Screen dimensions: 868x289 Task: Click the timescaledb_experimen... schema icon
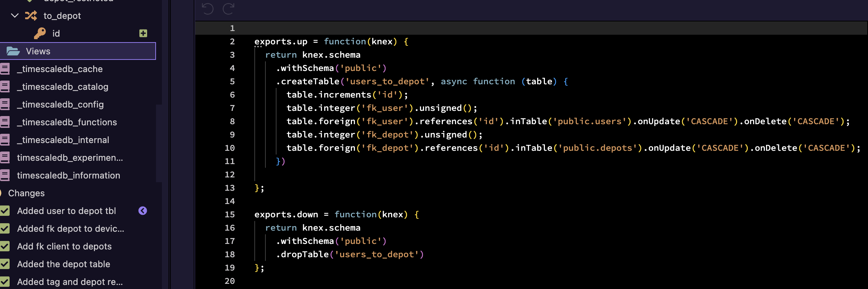tap(5, 157)
